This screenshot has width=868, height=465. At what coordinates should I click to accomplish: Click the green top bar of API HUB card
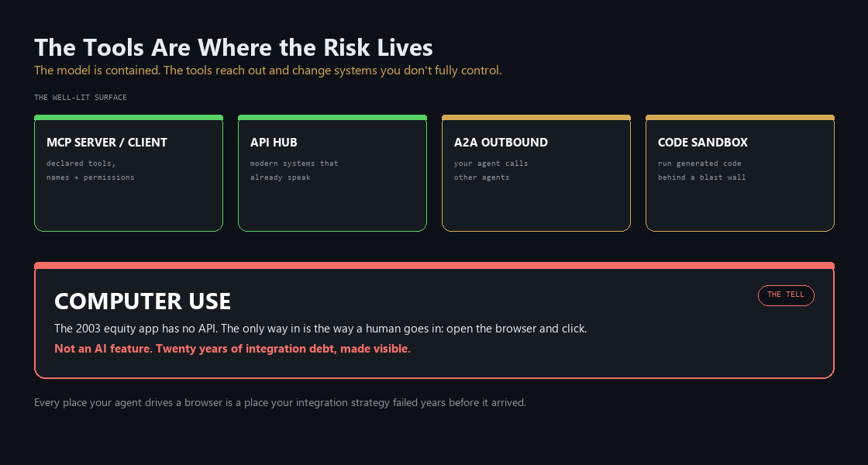(332, 117)
